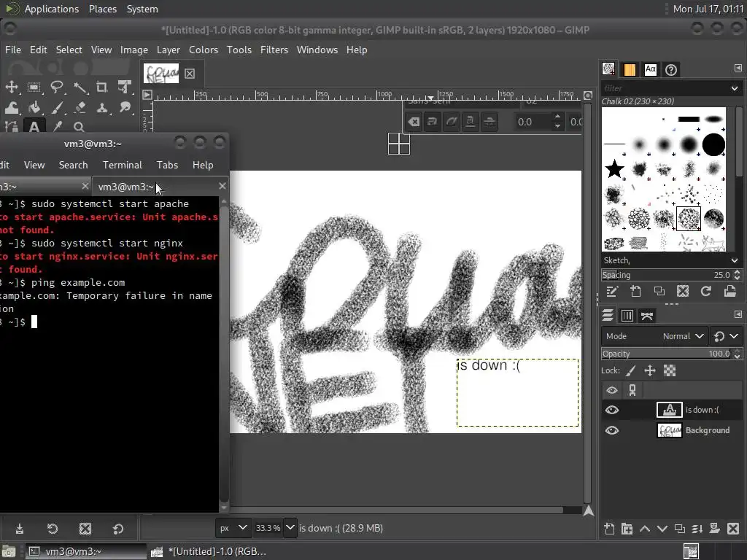
Task: Delete the selected brush
Action: pyautogui.click(x=683, y=292)
